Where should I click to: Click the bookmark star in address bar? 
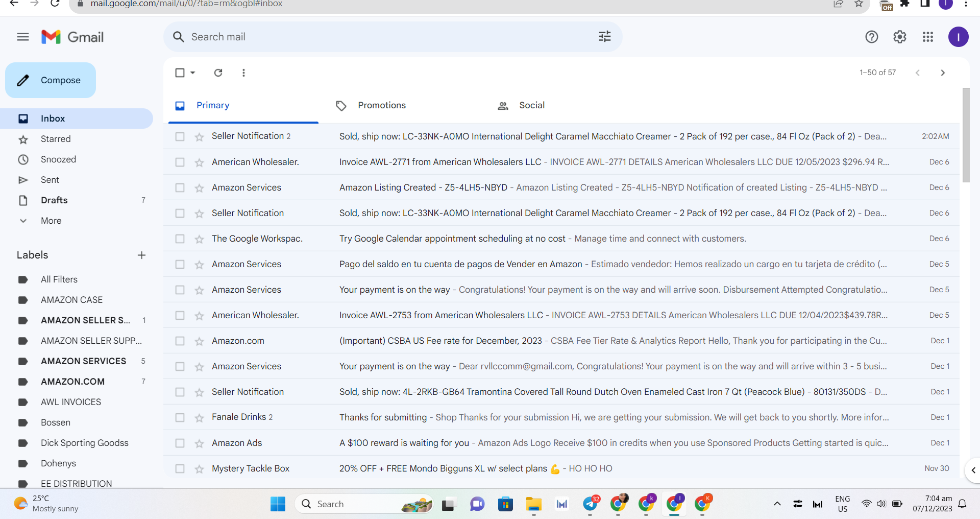coord(859,4)
